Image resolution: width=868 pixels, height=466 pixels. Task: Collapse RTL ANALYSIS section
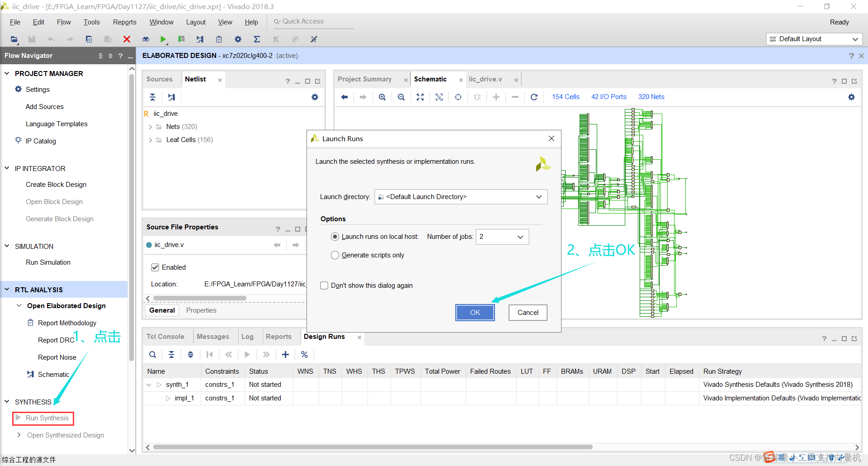(7, 290)
